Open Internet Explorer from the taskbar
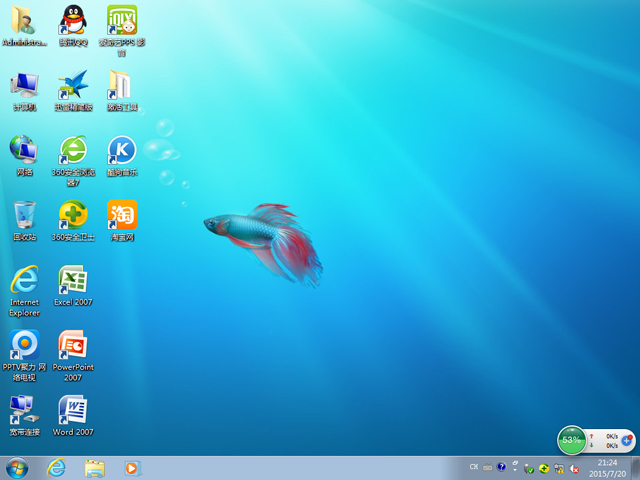This screenshot has height=480, width=640. coord(56,468)
